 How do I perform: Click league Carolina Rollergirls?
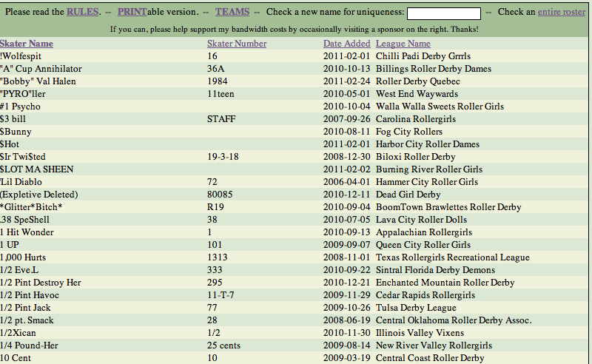(x=416, y=119)
